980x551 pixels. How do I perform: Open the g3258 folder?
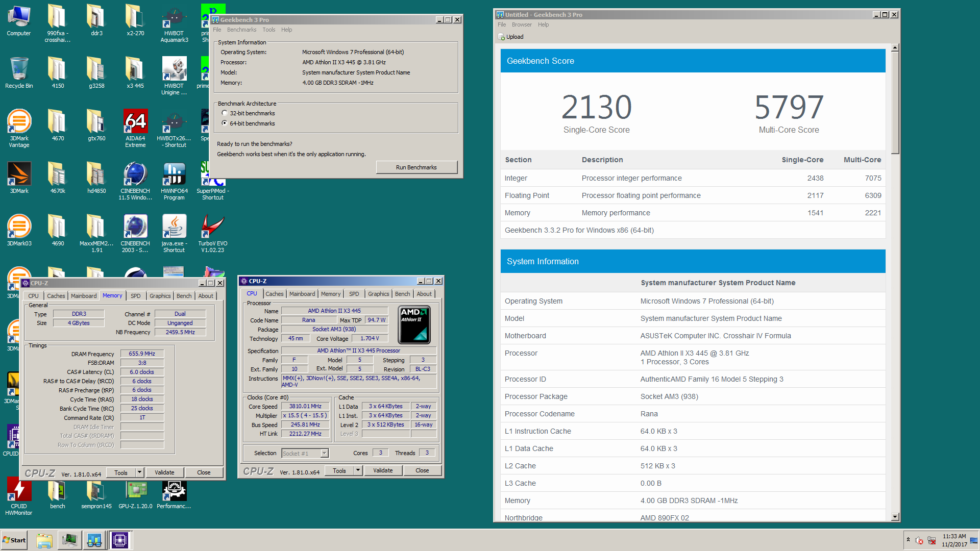[96, 73]
